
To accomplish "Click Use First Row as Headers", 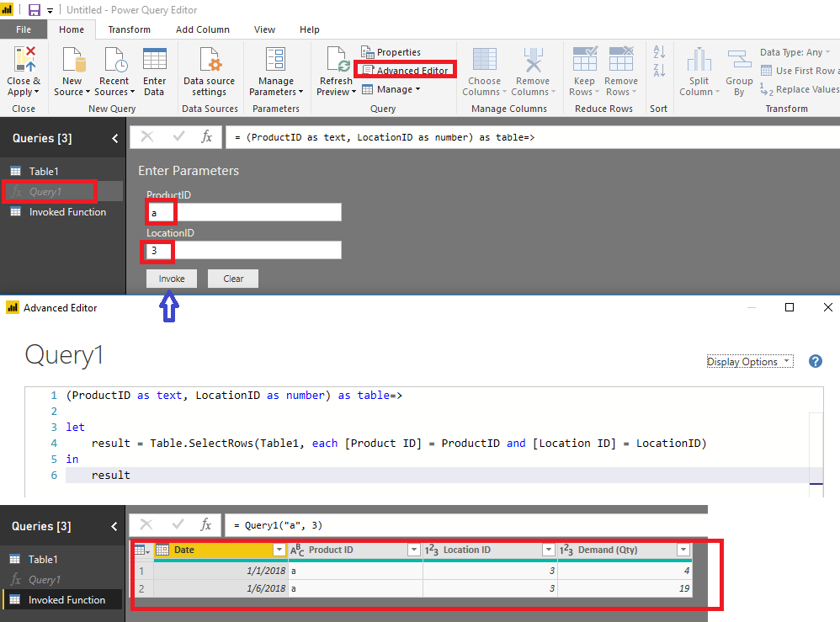I will pos(800,71).
